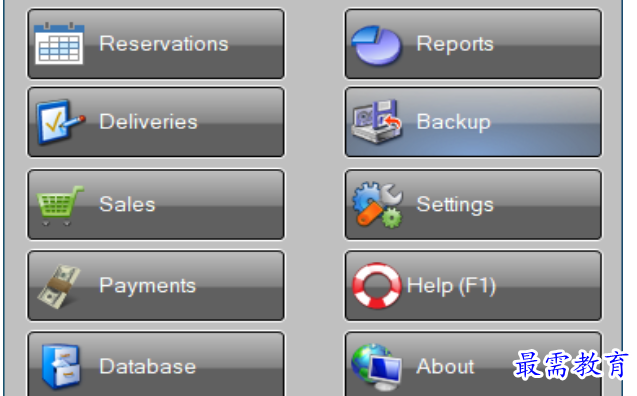Select the Sales label
The width and height of the screenshot is (637, 396).
[x=127, y=204]
